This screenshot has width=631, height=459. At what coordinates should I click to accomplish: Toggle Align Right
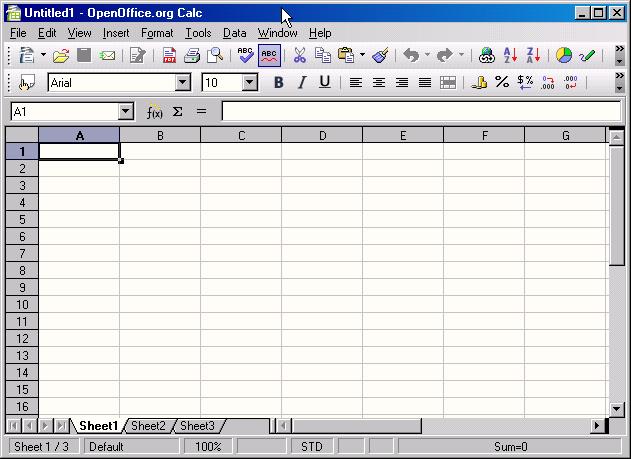pos(402,82)
